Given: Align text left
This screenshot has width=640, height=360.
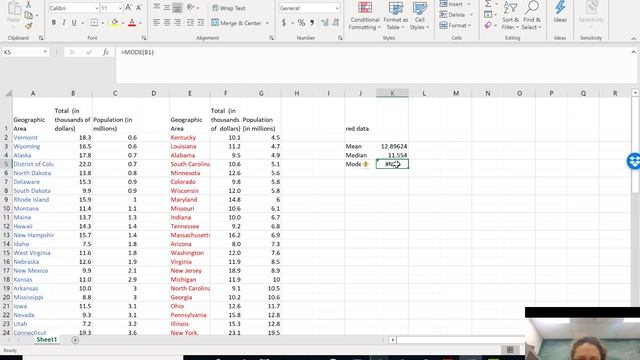Looking at the screenshot, I should pyautogui.click(x=157, y=23).
